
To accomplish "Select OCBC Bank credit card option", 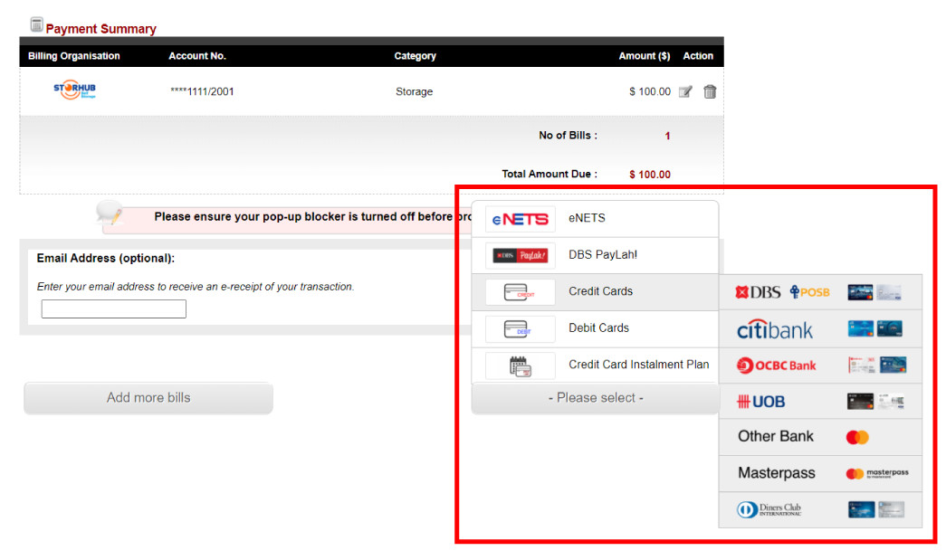I will click(x=820, y=365).
